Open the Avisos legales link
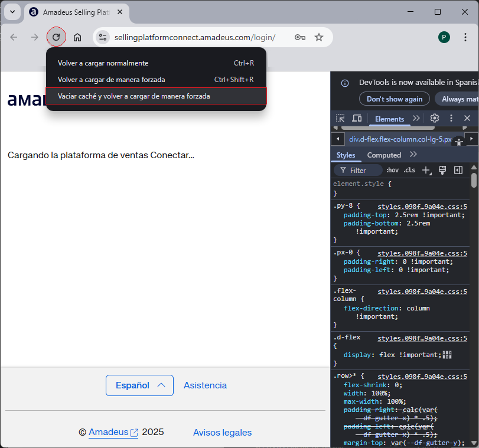Image resolution: width=479 pixels, height=448 pixels. tap(223, 433)
